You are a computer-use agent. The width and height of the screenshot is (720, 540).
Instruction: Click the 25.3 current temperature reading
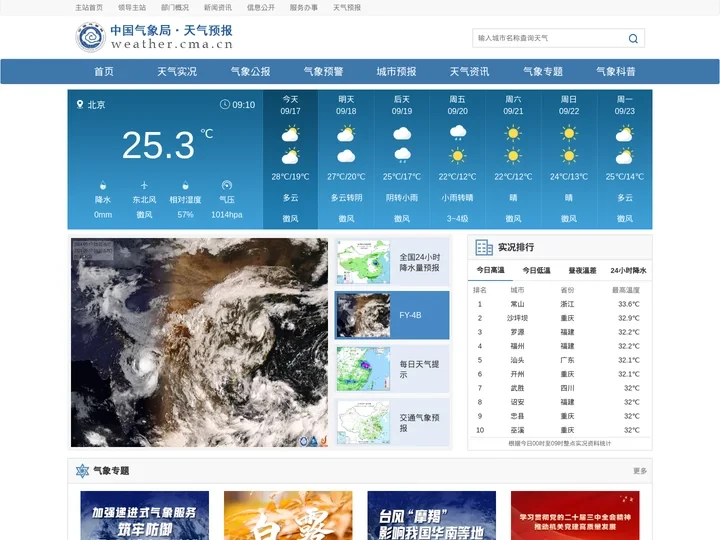coord(158,146)
